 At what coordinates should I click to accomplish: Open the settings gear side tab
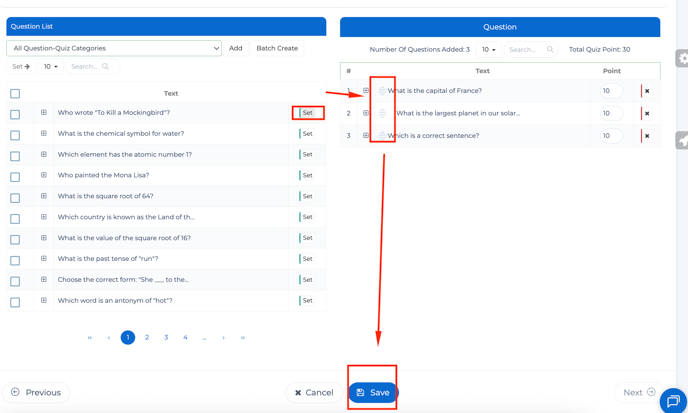pos(683,59)
